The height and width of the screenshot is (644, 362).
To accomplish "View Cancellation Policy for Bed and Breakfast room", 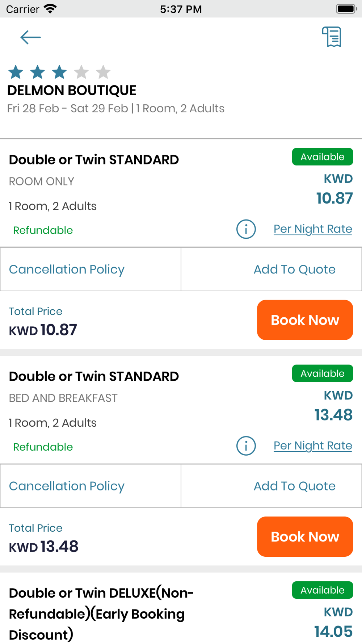I will pyautogui.click(x=67, y=486).
